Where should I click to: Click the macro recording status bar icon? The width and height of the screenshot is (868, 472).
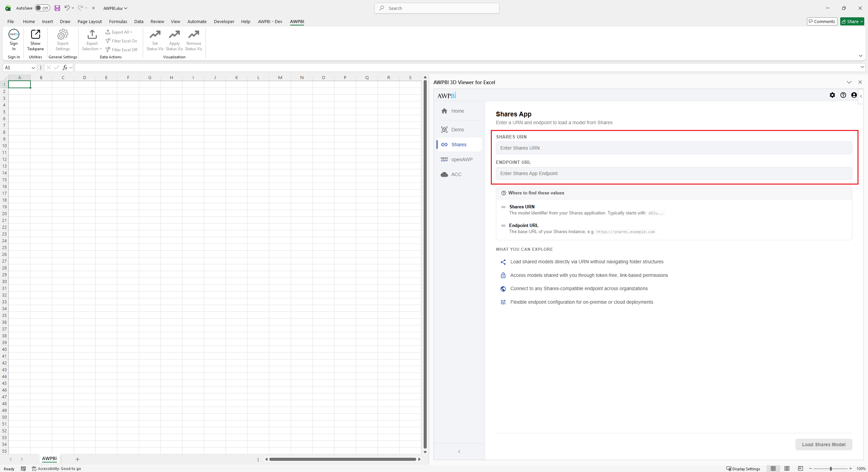23,469
